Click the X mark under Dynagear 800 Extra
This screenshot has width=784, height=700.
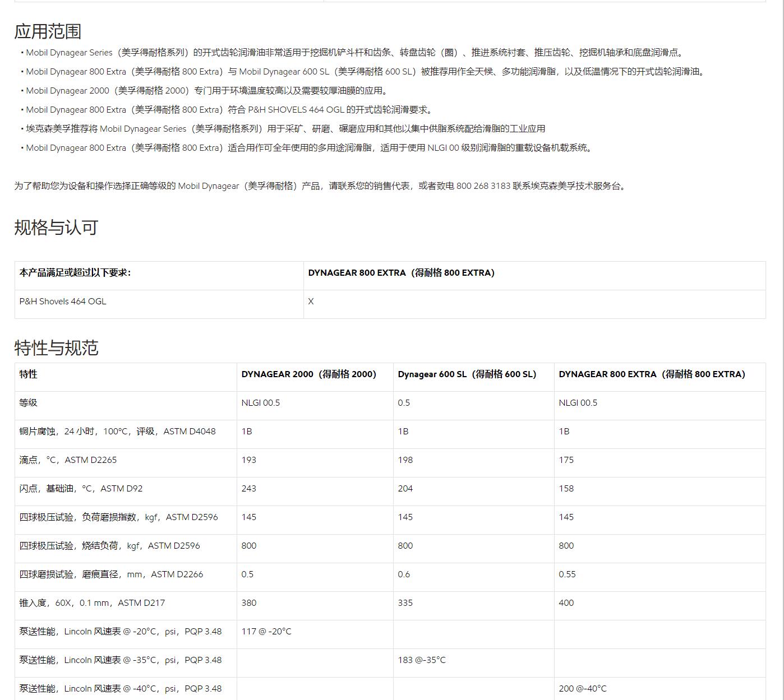tap(311, 302)
